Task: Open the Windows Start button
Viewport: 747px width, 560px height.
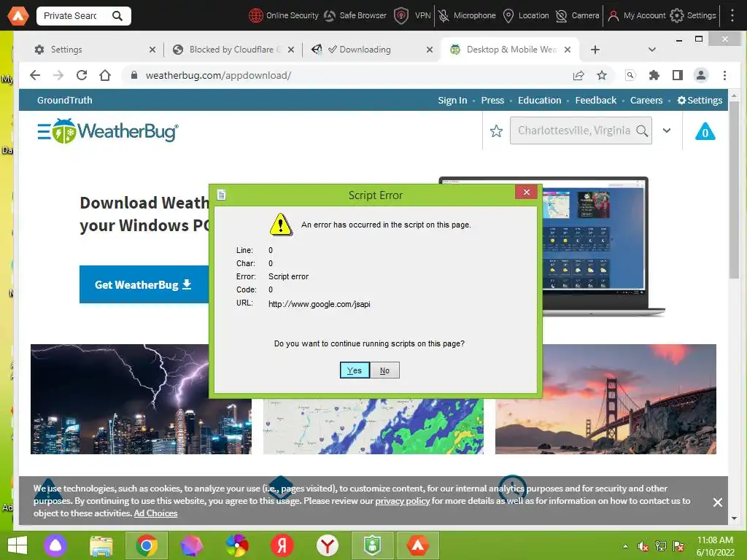Action: (18, 545)
